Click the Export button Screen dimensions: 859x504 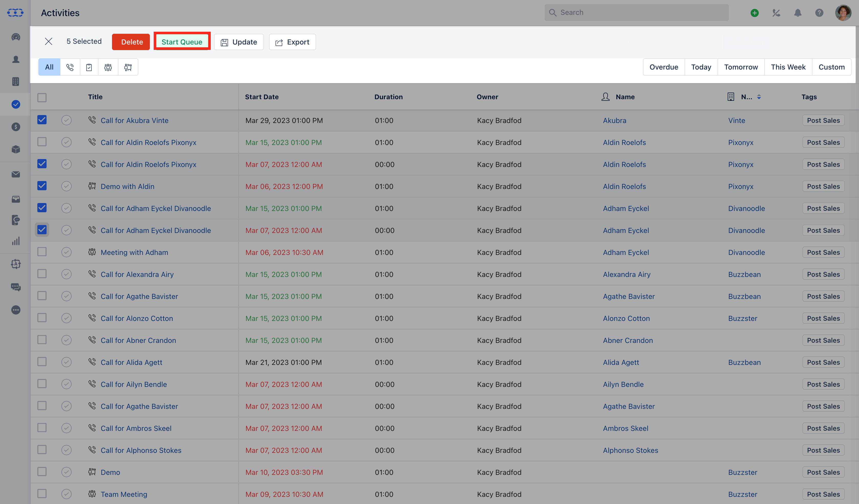[293, 42]
